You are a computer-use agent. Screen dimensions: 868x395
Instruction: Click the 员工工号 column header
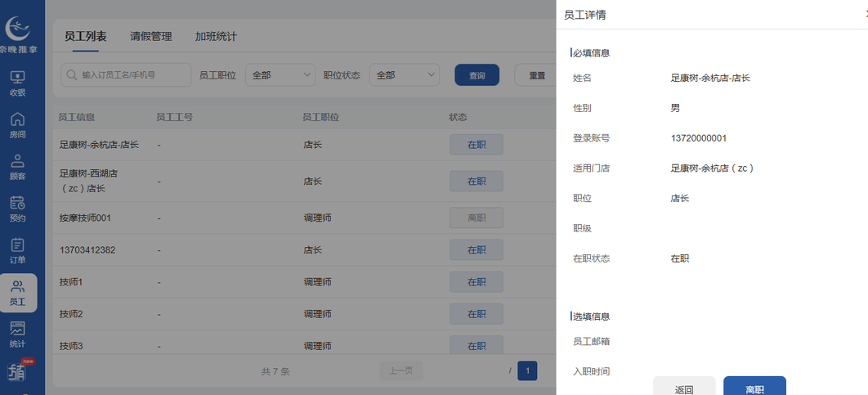click(174, 118)
